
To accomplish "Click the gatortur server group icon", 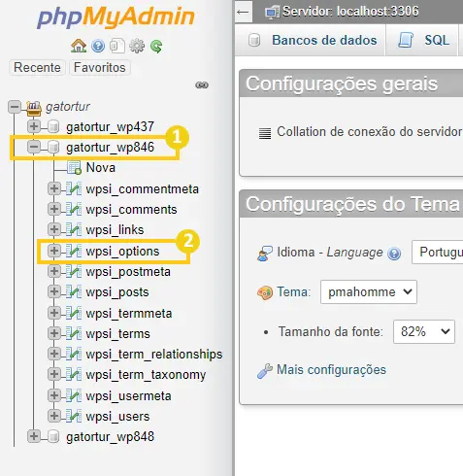I will [x=34, y=108].
